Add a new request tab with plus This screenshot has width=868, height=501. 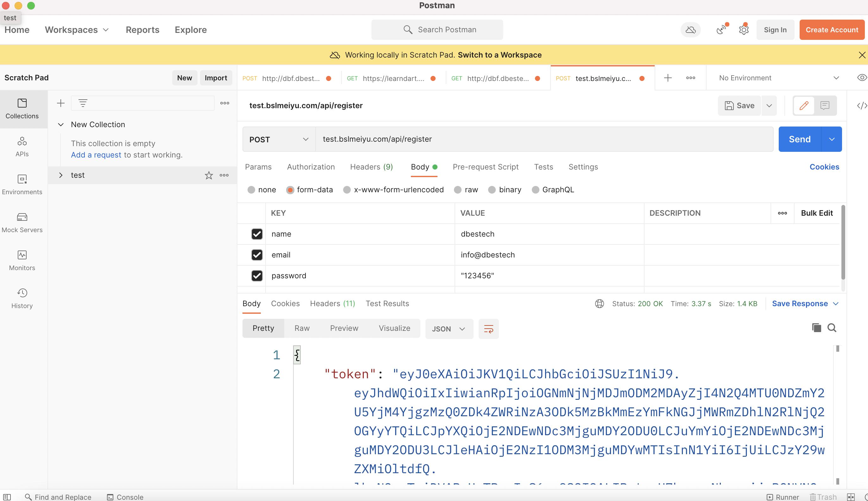[668, 78]
